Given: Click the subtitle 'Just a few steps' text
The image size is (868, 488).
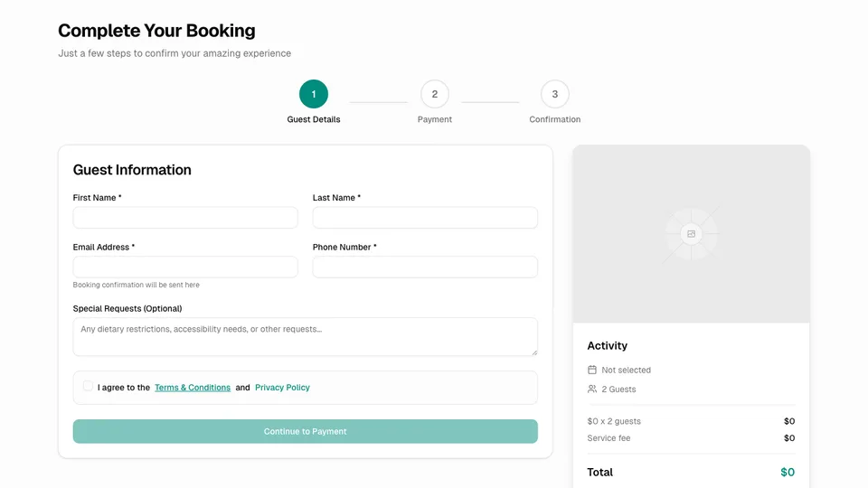Looking at the screenshot, I should pyautogui.click(x=175, y=53).
